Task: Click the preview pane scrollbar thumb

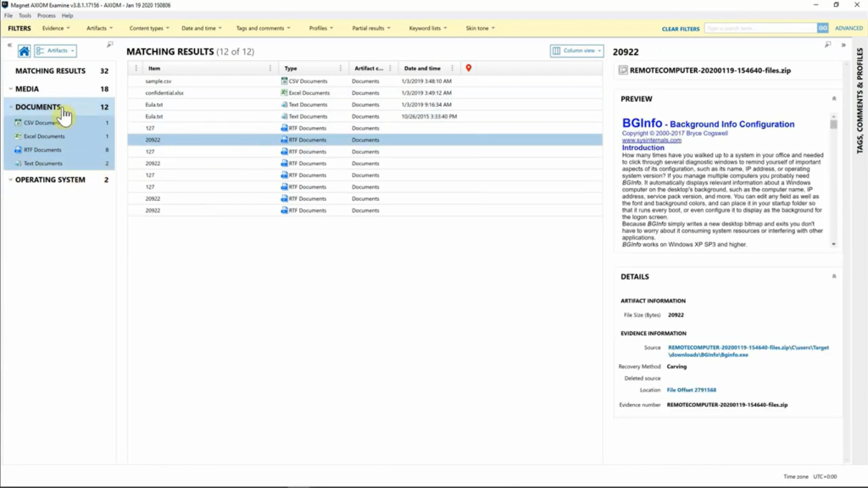Action: pyautogui.click(x=834, y=124)
